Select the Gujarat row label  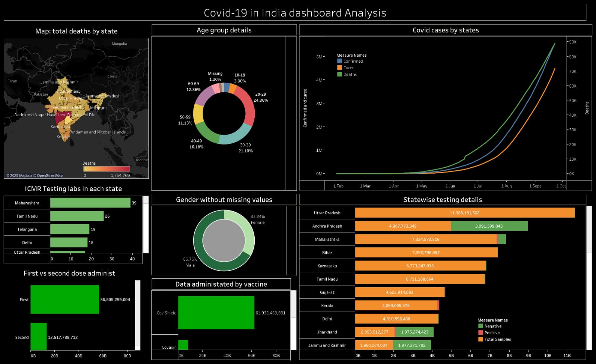[327, 292]
